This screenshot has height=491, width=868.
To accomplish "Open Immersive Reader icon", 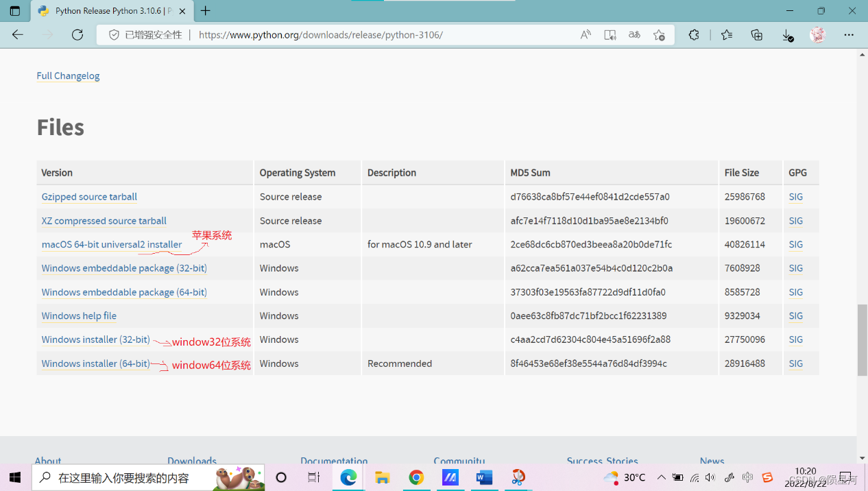I will (610, 35).
